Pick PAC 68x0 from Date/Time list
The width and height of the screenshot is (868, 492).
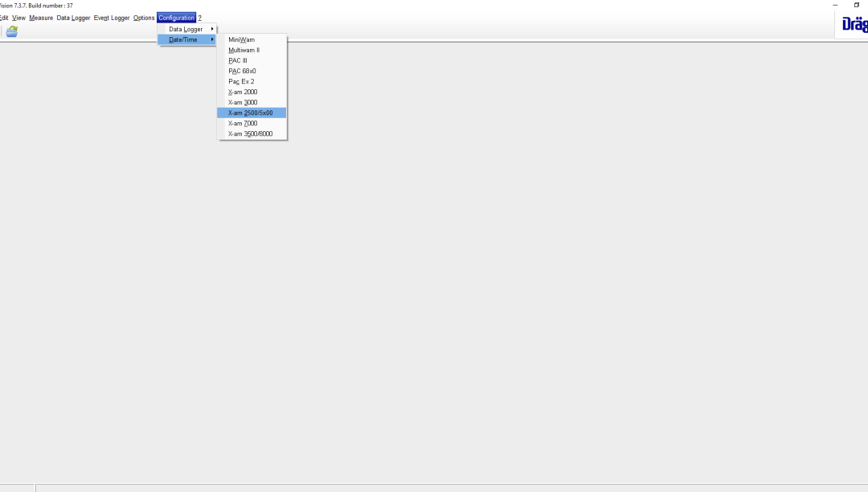click(x=242, y=71)
